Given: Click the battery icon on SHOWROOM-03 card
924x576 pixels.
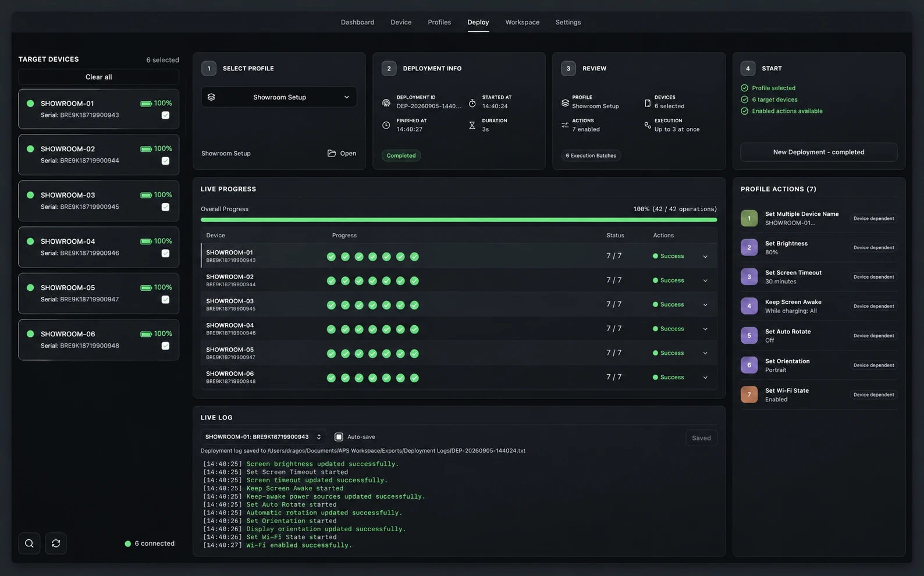Looking at the screenshot, I should click(146, 195).
